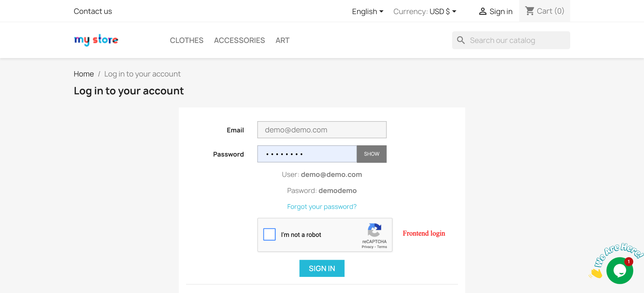Expand the Currency USD $ dropdown
The image size is (644, 293).
coord(425,11)
